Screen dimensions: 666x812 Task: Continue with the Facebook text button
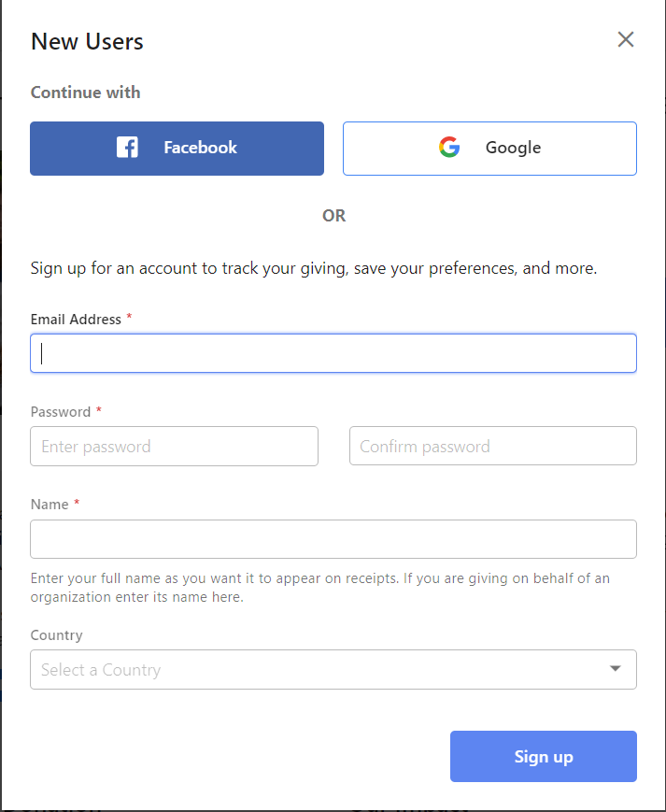point(177,149)
